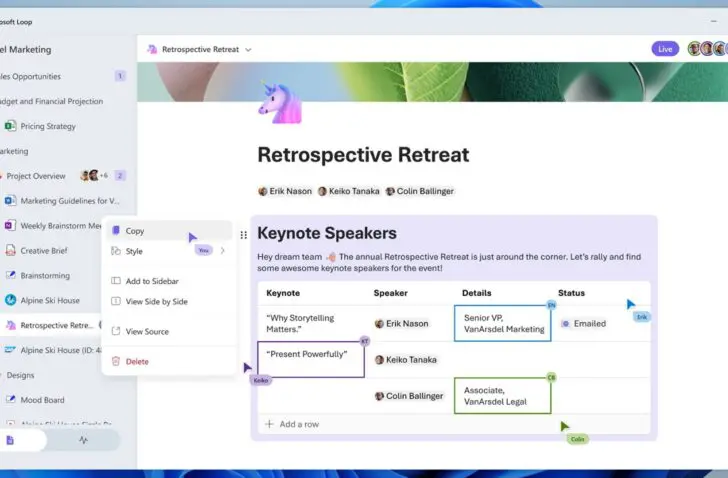Click the Keynote Speakers heading

coord(327,233)
